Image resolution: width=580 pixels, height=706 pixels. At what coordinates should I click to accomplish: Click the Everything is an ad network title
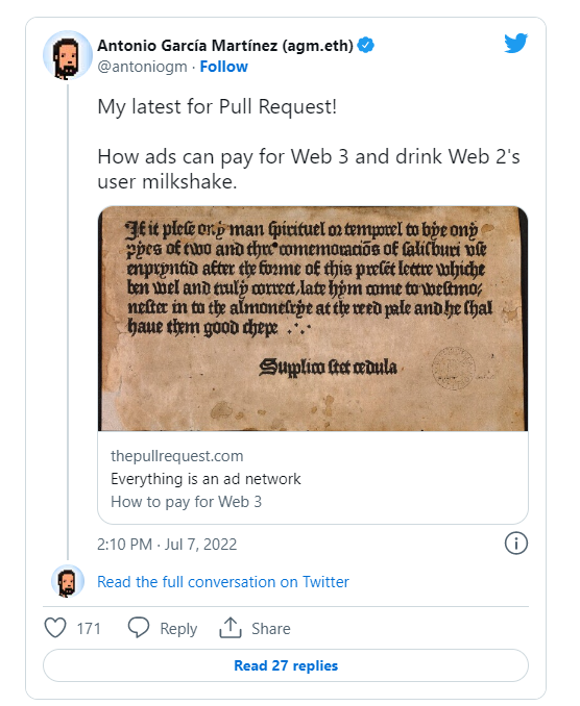tap(206, 479)
